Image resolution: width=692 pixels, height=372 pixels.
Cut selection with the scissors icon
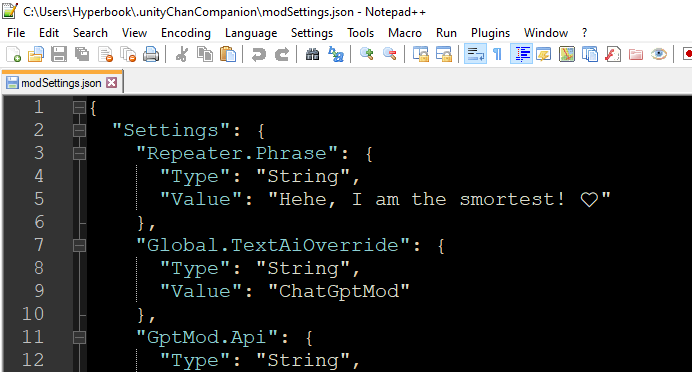[x=181, y=54]
